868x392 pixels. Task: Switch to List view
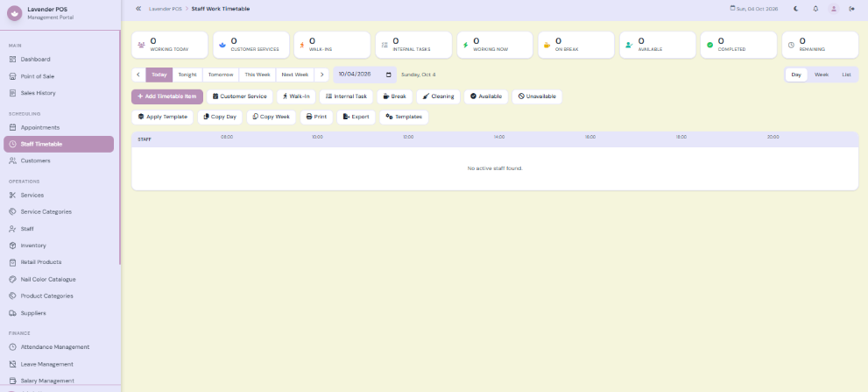[x=846, y=75]
